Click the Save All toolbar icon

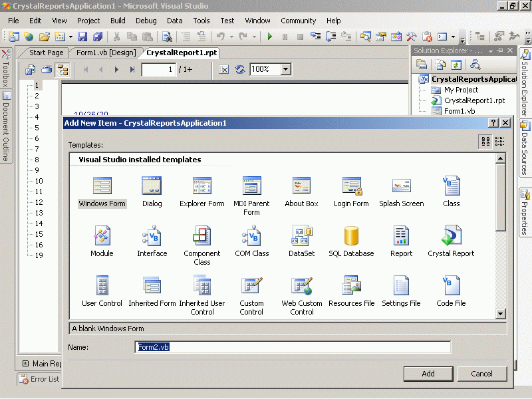[x=98, y=37]
